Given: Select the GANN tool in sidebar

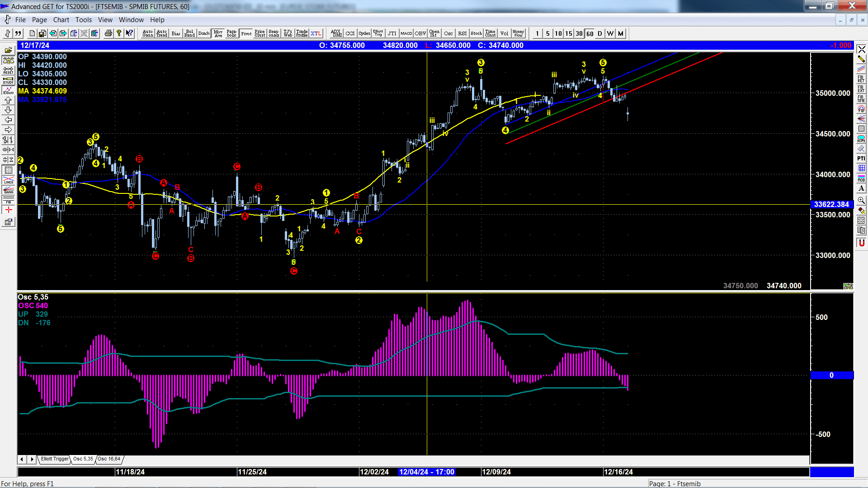Looking at the screenshot, I should [8, 190].
